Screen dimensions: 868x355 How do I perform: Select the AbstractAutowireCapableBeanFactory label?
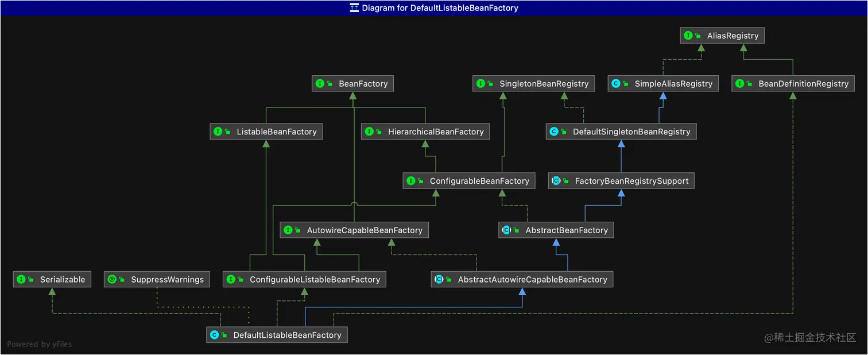click(533, 280)
